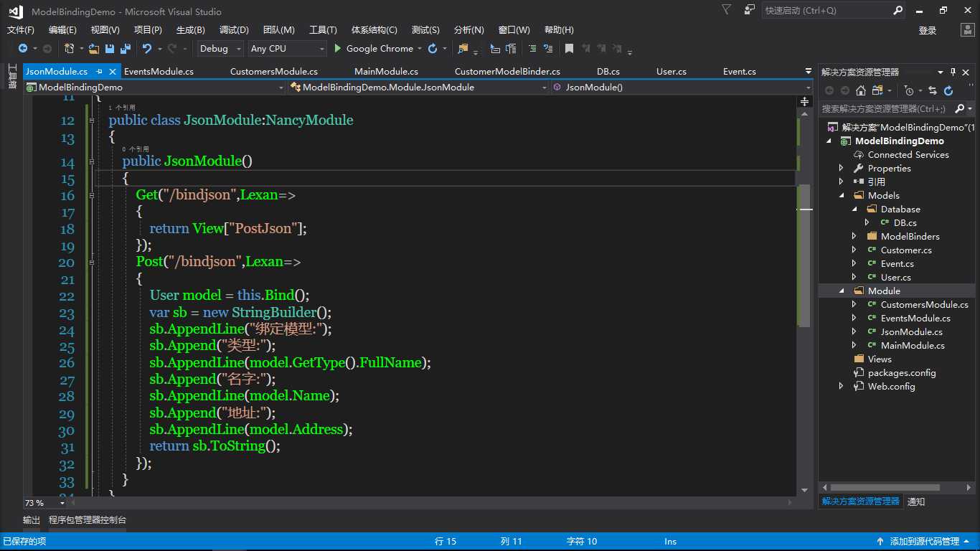Switch to the CustomerModelBinder.cs tab

(x=507, y=71)
